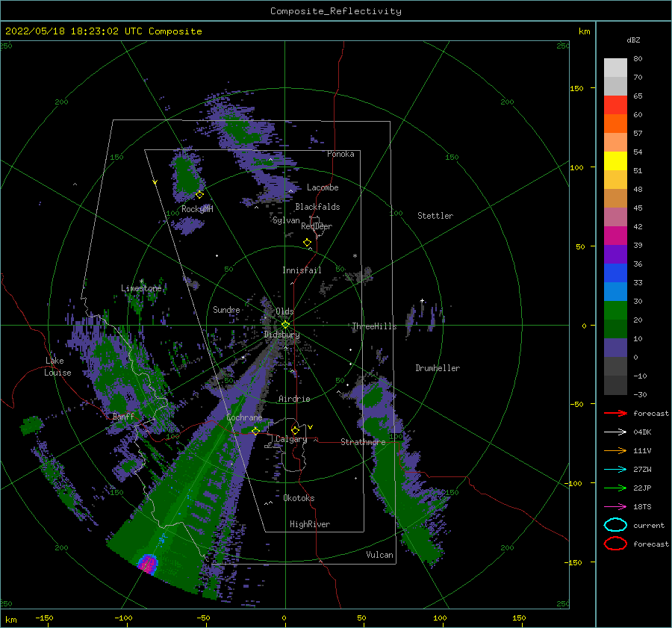This screenshot has height=628, width=672.
Task: Select the 20 dBZ green swatch
Action: point(615,310)
